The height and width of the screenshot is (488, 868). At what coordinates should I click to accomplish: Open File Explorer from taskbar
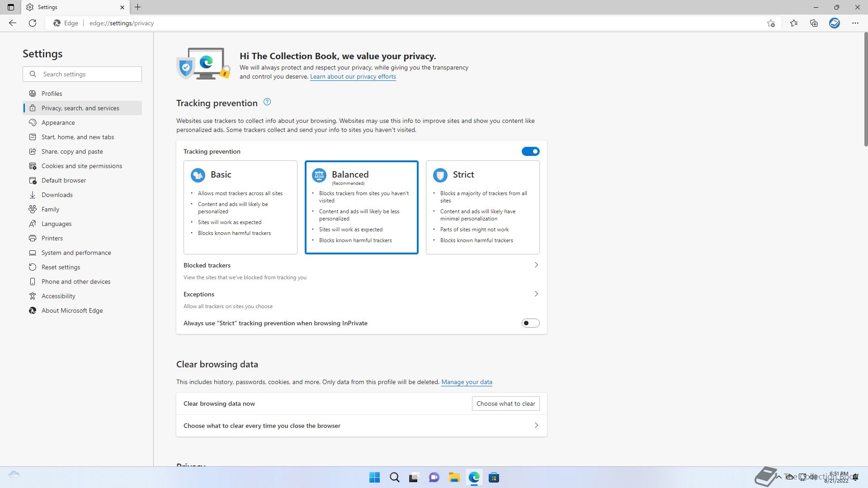click(454, 478)
